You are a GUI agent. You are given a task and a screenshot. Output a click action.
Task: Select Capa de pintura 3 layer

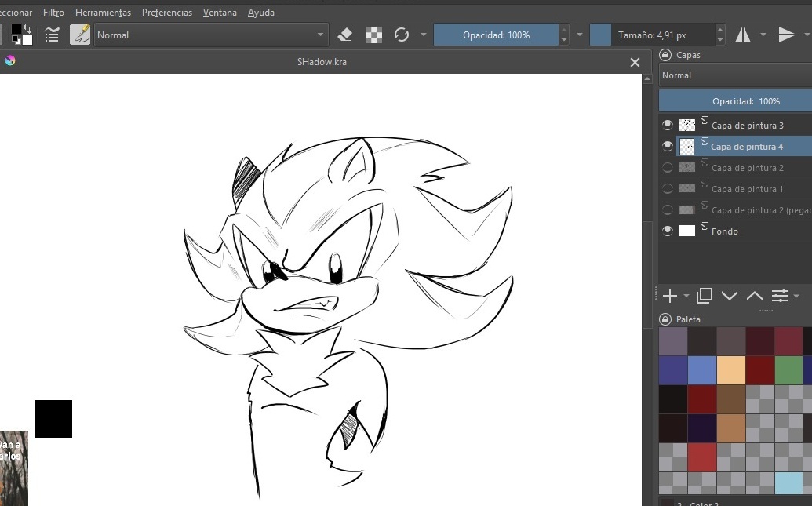(747, 126)
